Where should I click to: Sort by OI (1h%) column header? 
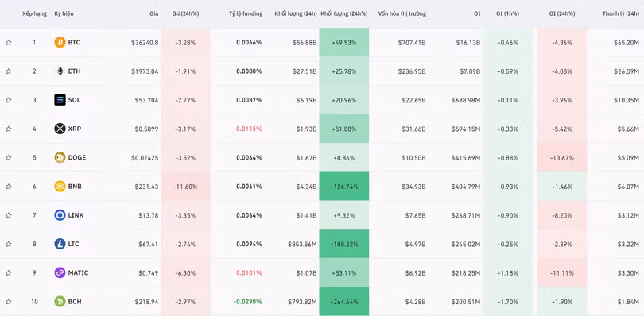click(x=507, y=13)
